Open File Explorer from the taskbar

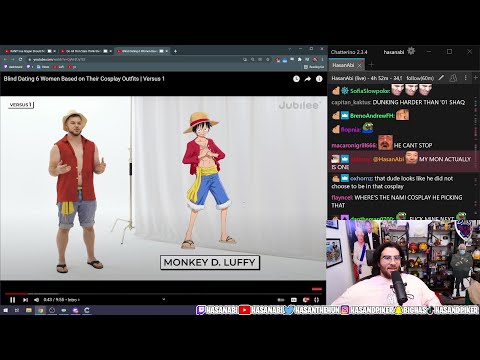point(29,310)
